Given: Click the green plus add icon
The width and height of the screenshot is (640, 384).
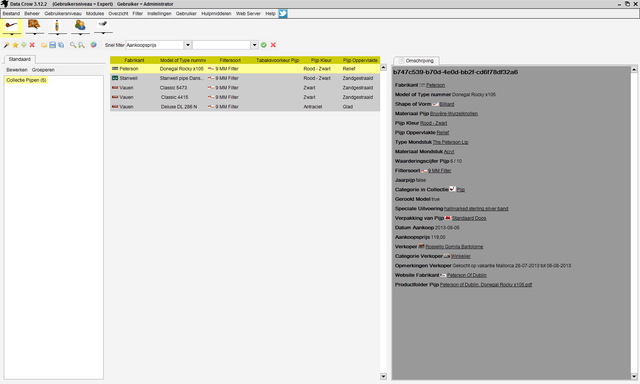Looking at the screenshot, I should click(24, 45).
